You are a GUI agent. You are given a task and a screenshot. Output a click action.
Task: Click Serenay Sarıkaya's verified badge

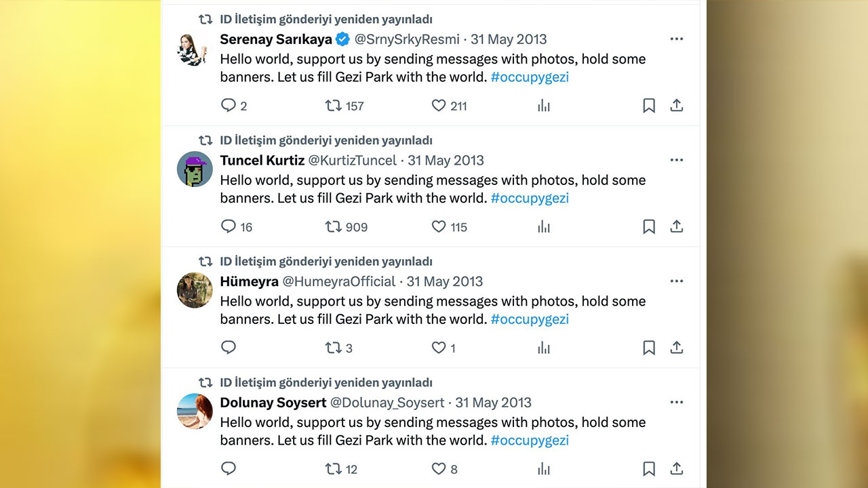coord(342,39)
